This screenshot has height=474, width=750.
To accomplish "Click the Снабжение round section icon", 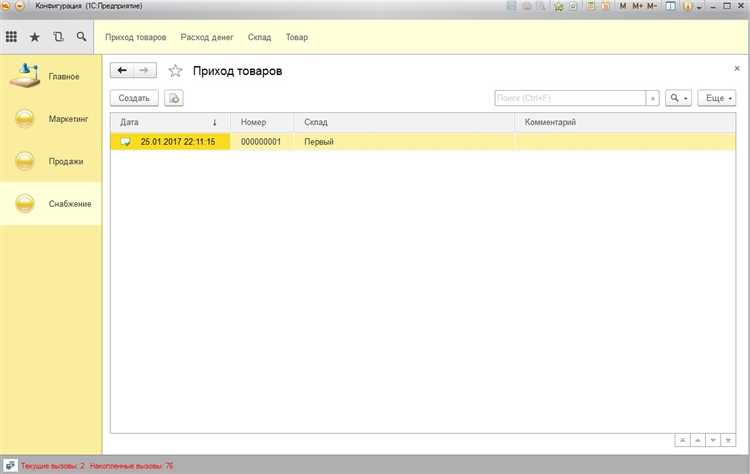I will pyautogui.click(x=24, y=204).
